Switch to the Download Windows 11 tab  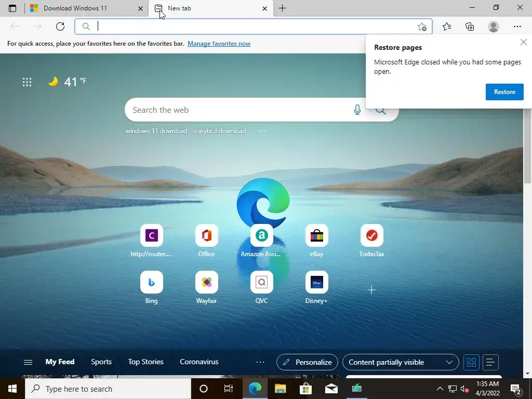86,8
